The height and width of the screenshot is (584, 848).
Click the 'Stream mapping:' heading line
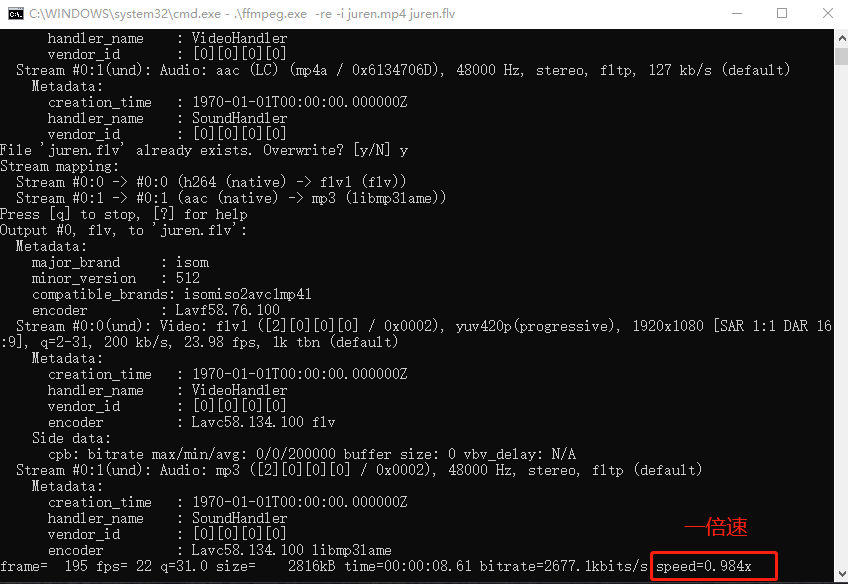point(60,166)
